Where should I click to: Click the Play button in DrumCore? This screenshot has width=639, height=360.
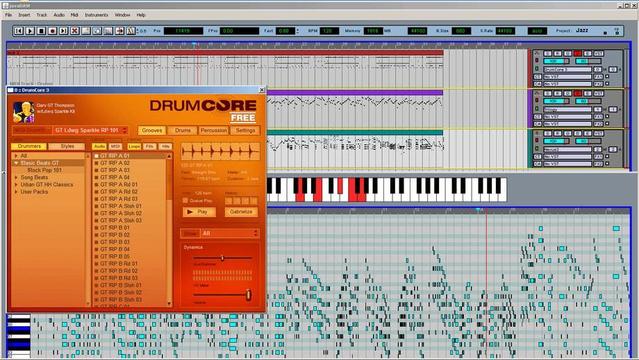[x=199, y=212]
